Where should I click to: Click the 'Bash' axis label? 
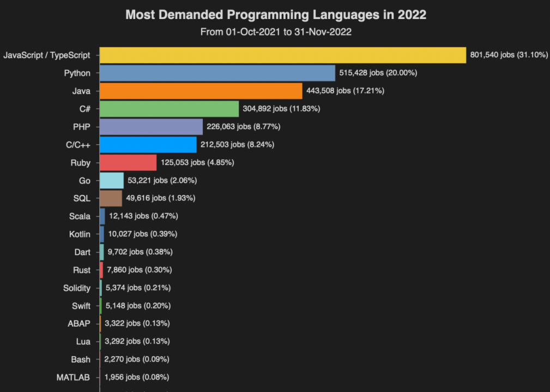coord(81,360)
